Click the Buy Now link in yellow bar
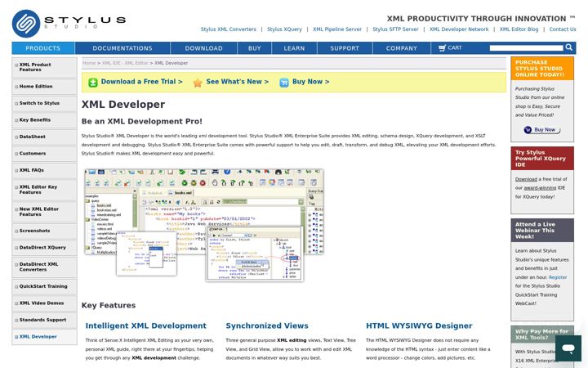This screenshot has width=588, height=368. [311, 82]
